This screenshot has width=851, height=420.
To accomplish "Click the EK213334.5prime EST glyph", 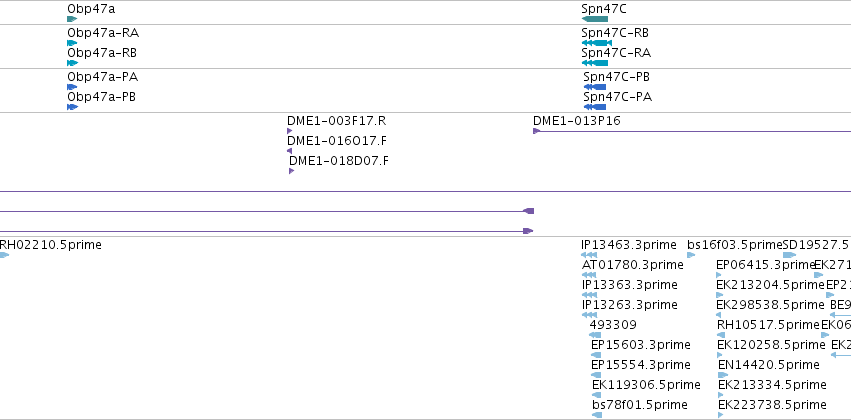I will [721, 395].
